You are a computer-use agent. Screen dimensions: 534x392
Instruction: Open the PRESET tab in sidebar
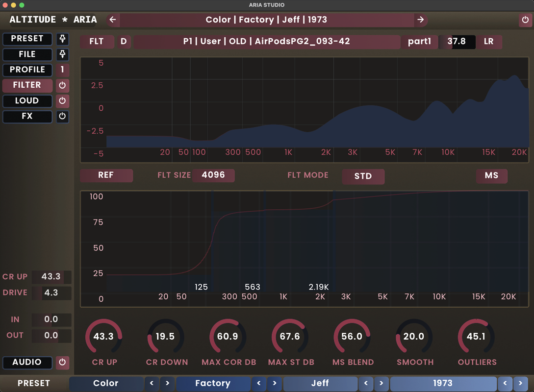click(x=27, y=39)
